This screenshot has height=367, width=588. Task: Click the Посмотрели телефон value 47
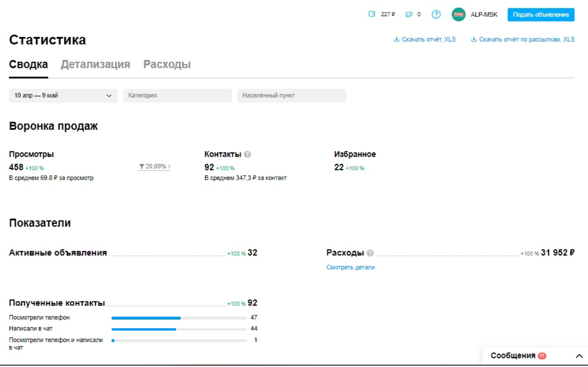(x=254, y=318)
